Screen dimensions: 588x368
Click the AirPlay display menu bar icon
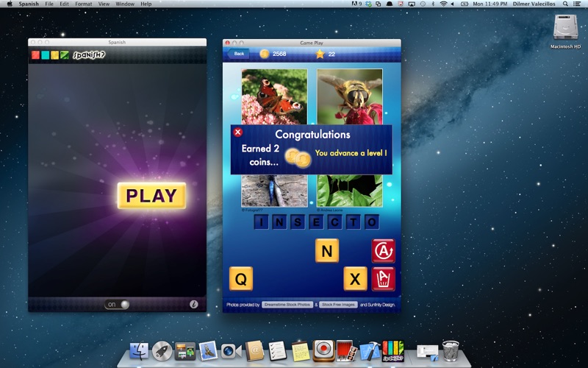pos(412,4)
